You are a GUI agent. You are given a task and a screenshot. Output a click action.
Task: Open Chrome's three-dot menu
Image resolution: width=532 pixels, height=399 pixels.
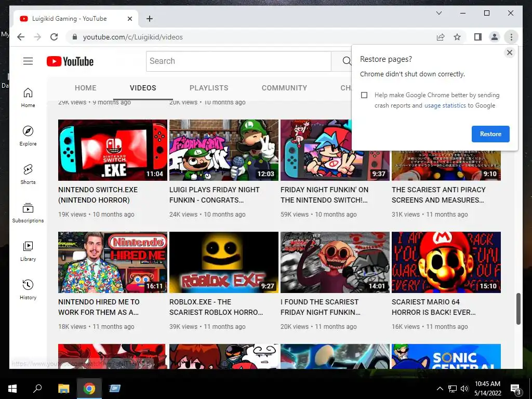pyautogui.click(x=511, y=37)
